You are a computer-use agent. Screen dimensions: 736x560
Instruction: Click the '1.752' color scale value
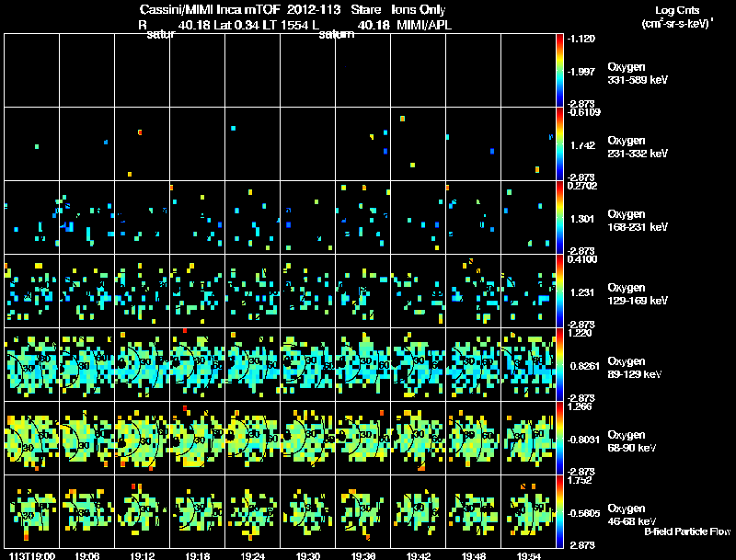point(581,480)
